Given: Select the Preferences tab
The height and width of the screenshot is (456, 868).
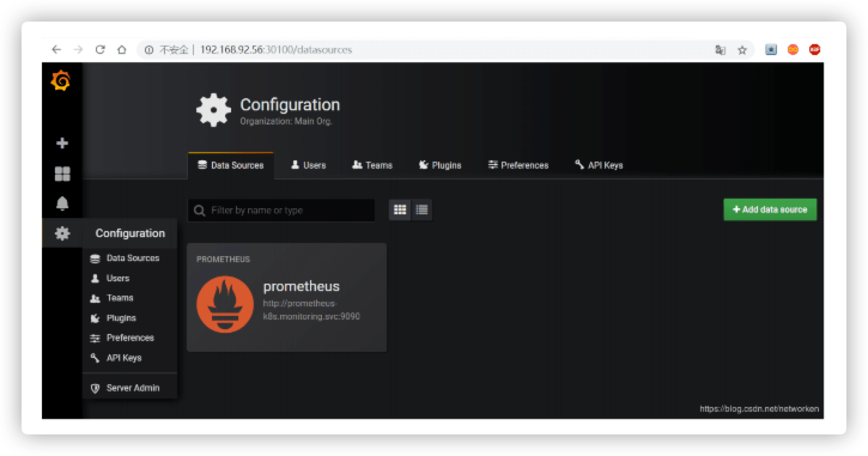Looking at the screenshot, I should 518,165.
